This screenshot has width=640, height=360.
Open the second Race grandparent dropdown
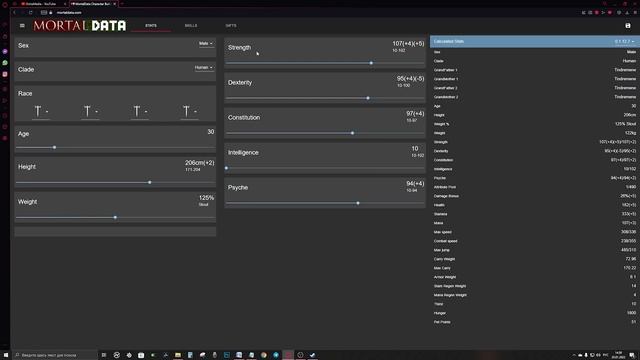pos(91,111)
